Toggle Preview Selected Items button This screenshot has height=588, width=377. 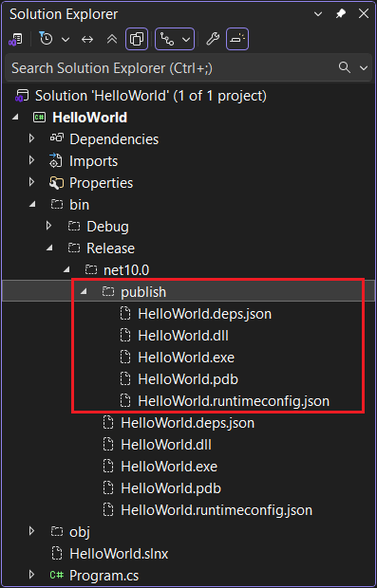[237, 39]
